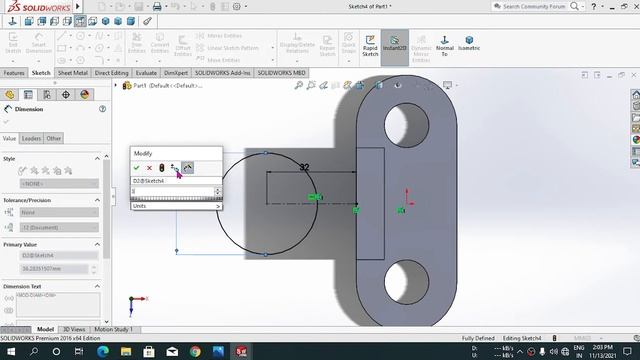
Task: Click the Options gear icon
Action: (237, 6)
